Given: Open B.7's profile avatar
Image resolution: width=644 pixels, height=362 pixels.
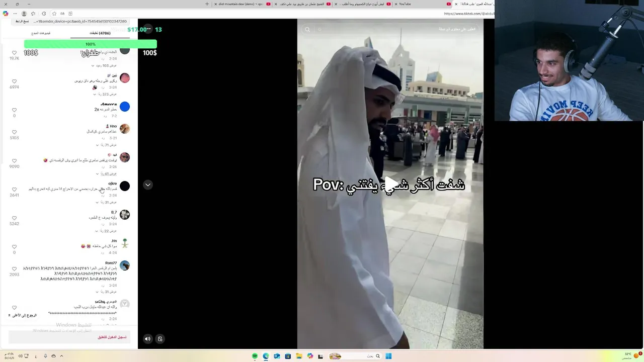Looking at the screenshot, I should pyautogui.click(x=125, y=215).
